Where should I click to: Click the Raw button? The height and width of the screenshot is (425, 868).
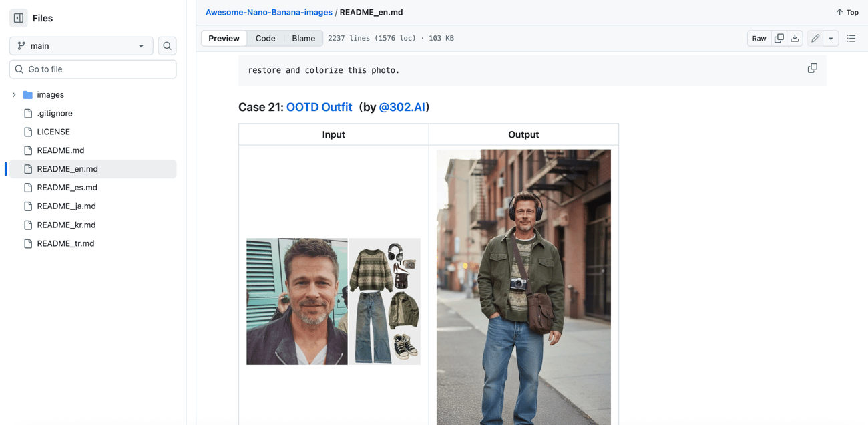pyautogui.click(x=759, y=39)
